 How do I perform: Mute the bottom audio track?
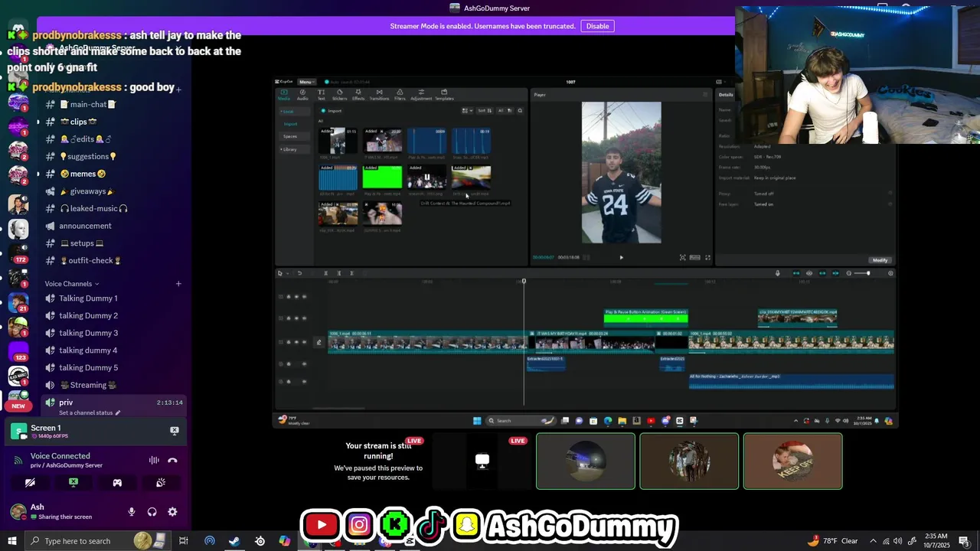tap(305, 381)
